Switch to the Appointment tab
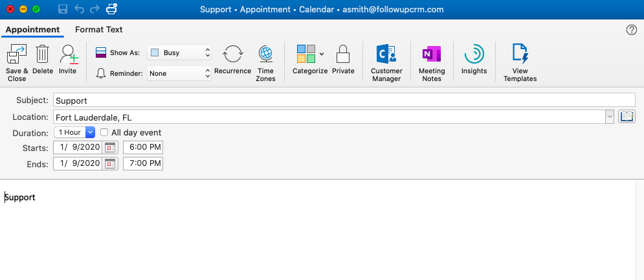The width and height of the screenshot is (644, 280). [32, 30]
